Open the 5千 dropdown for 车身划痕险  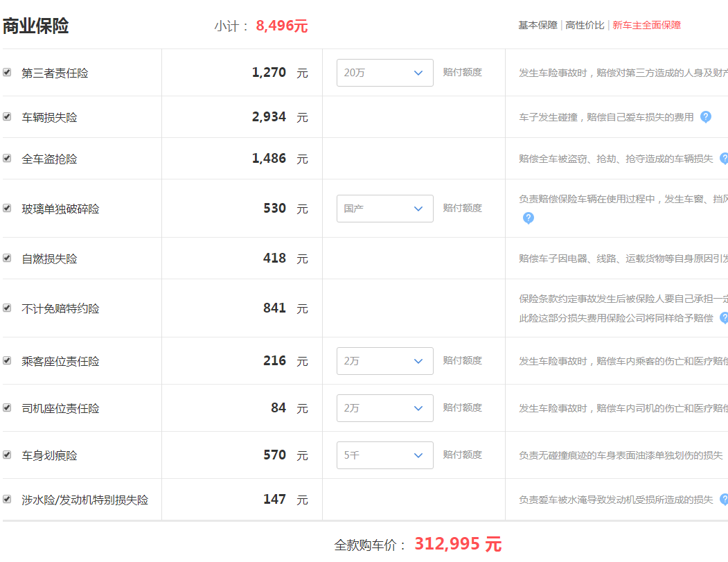pyautogui.click(x=385, y=455)
